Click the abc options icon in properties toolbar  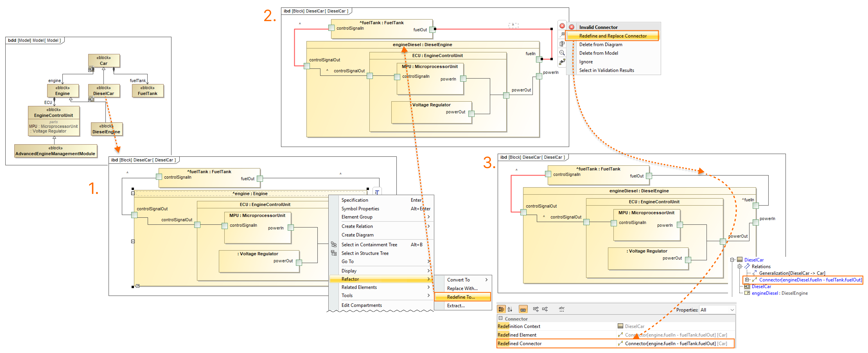pos(561,309)
